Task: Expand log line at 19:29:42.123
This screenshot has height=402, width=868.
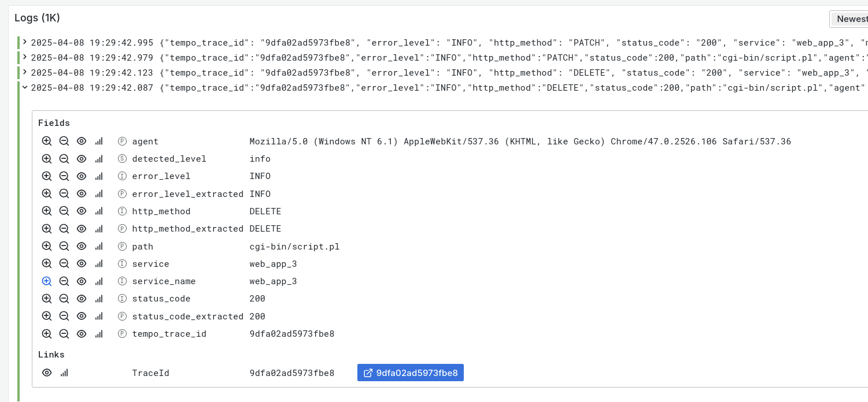Action: [25, 72]
